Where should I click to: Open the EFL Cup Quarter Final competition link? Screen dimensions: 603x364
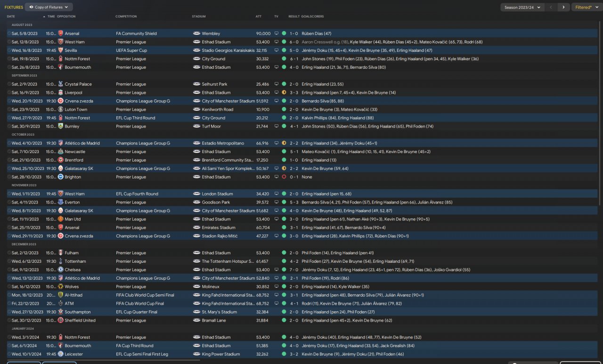tap(137, 312)
